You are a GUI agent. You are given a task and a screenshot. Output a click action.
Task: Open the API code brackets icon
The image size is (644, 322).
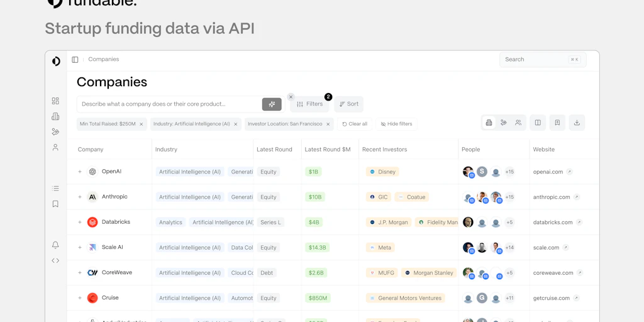(55, 260)
